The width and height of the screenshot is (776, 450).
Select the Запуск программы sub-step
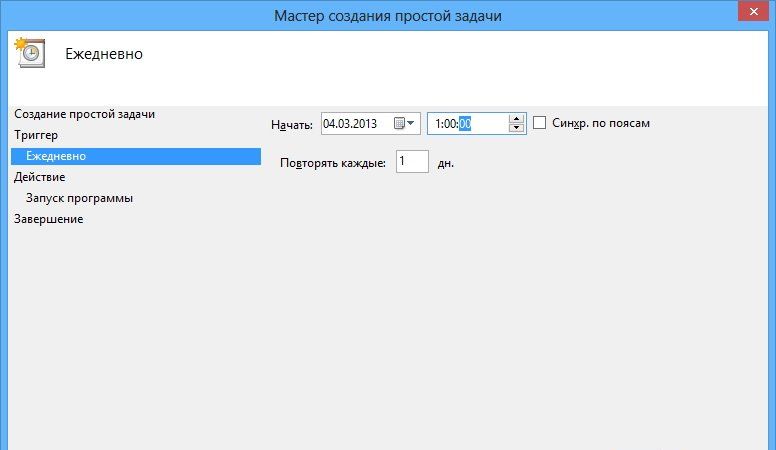(79, 198)
